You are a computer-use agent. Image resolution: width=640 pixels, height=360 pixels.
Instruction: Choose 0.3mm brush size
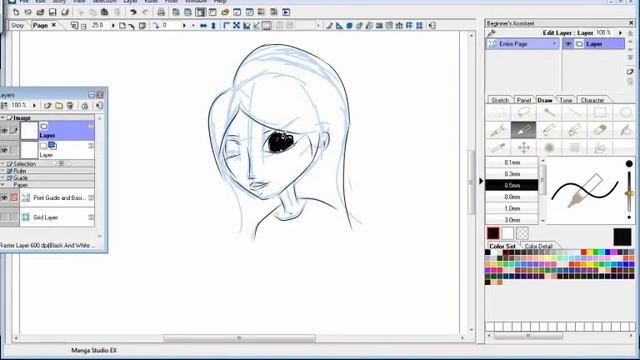coord(512,174)
